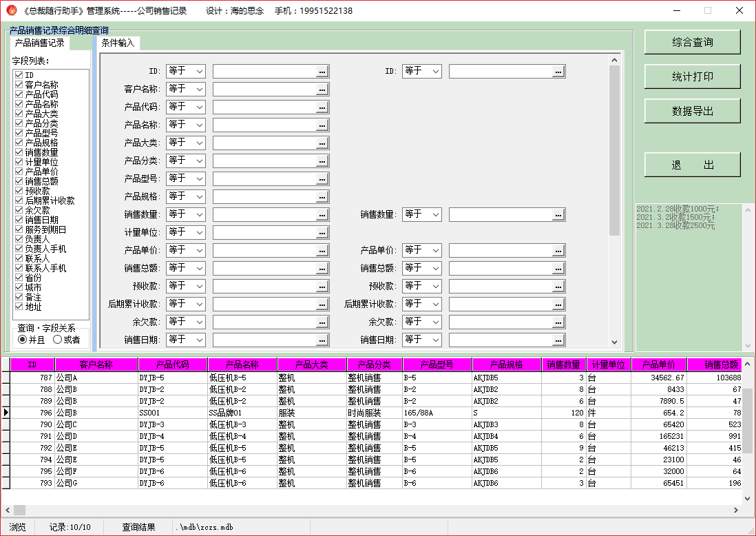Toggle the 服务到期日 field checkbox
Image resolution: width=756 pixels, height=536 pixels.
[x=19, y=229]
